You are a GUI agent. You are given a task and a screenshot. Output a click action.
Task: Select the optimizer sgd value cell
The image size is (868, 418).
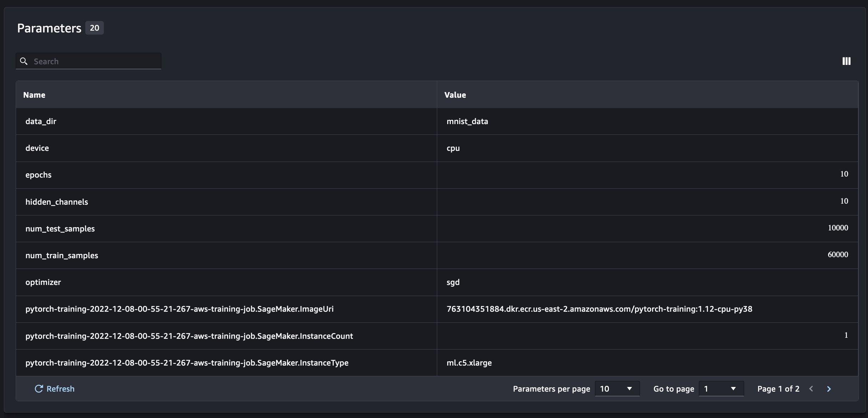pos(453,282)
